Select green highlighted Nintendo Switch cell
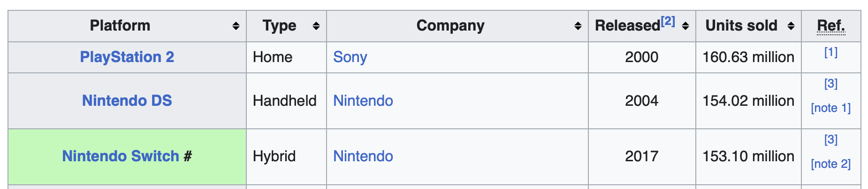Image resolution: width=868 pixels, height=189 pixels. click(127, 157)
